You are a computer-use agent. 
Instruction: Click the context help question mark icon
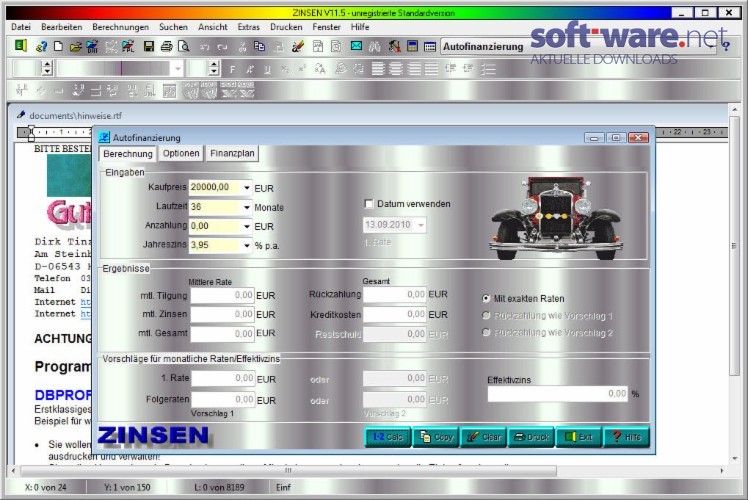pyautogui.click(x=42, y=46)
